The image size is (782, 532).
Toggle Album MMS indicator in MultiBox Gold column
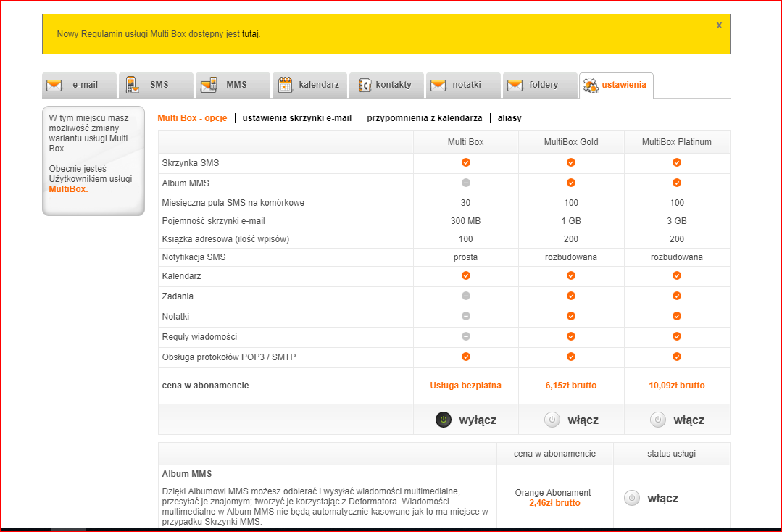[x=571, y=183]
